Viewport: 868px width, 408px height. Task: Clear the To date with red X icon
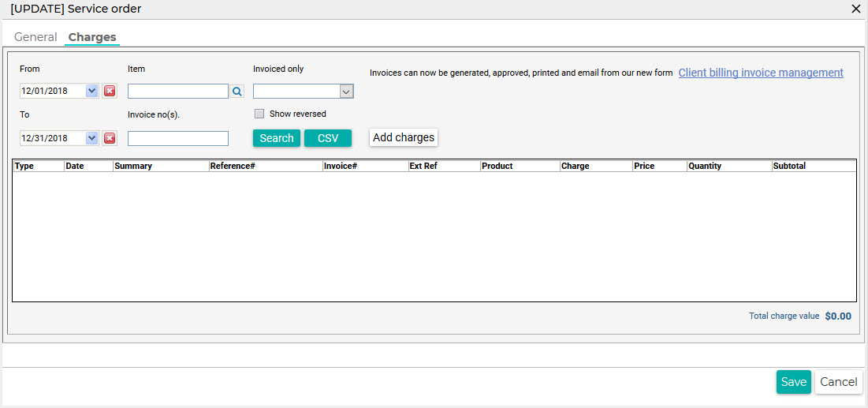tap(110, 138)
